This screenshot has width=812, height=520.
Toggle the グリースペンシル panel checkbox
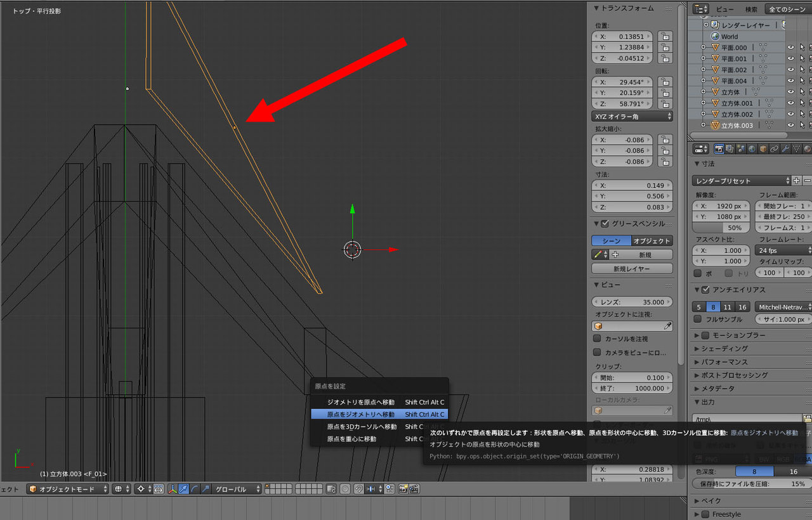click(605, 224)
